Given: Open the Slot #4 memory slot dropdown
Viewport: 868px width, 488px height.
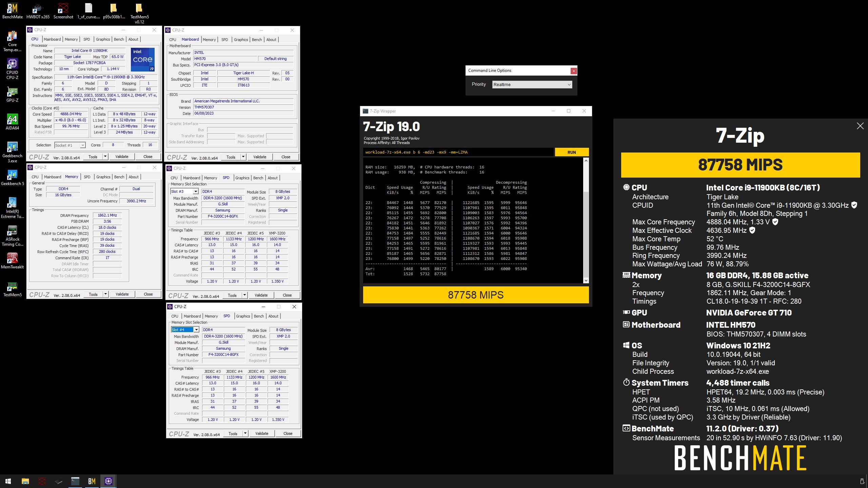Looking at the screenshot, I should tap(185, 330).
